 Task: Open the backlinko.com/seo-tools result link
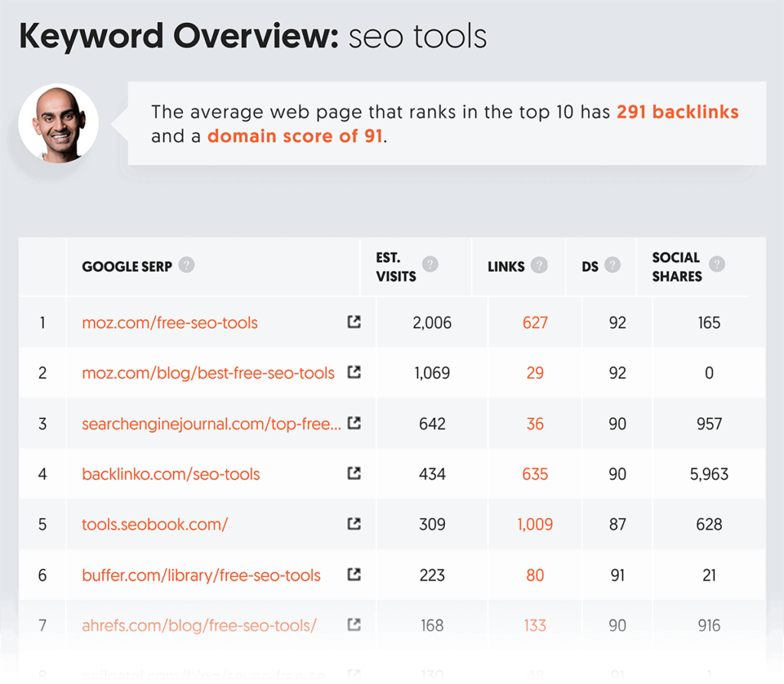tap(171, 474)
